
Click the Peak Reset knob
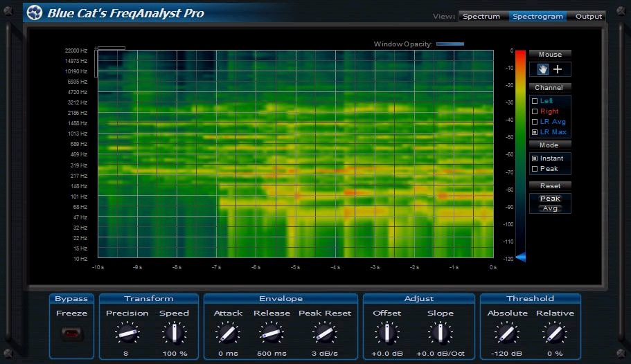click(324, 334)
